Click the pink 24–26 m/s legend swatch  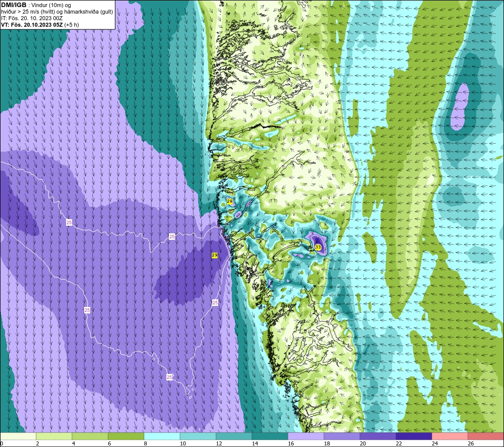pos(450,436)
